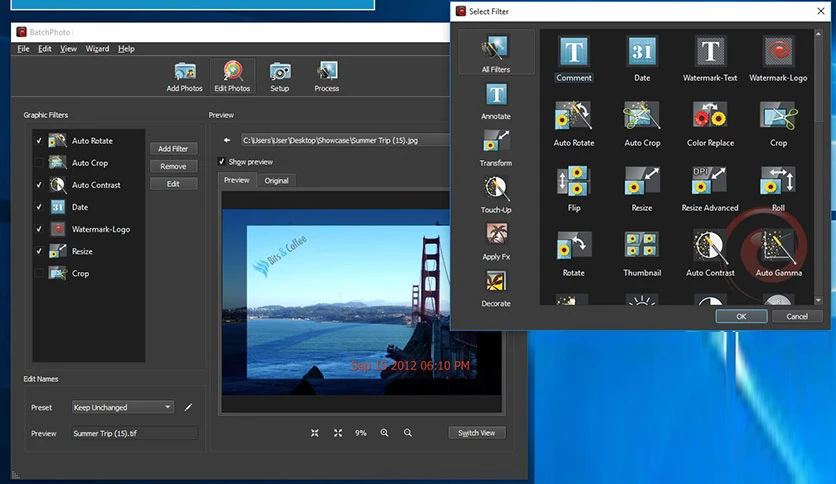Click the filter list scrollbar down arrow
Screen dimensions: 836x484
click(x=818, y=300)
